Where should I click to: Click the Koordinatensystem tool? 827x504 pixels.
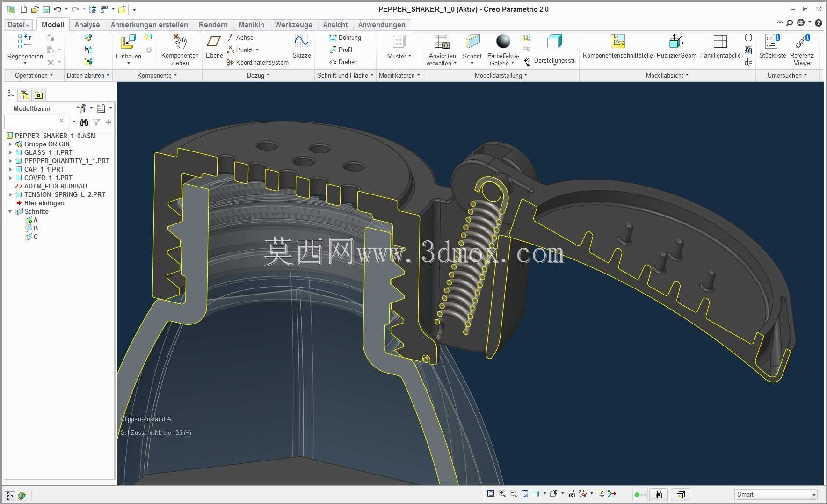click(x=258, y=62)
